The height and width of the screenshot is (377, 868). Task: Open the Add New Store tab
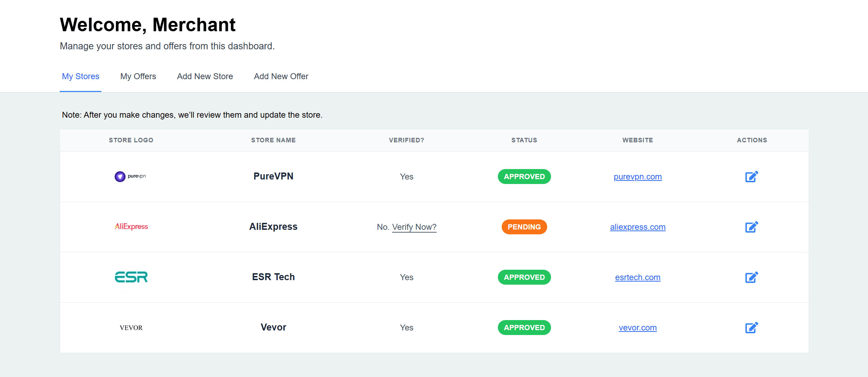coord(205,76)
